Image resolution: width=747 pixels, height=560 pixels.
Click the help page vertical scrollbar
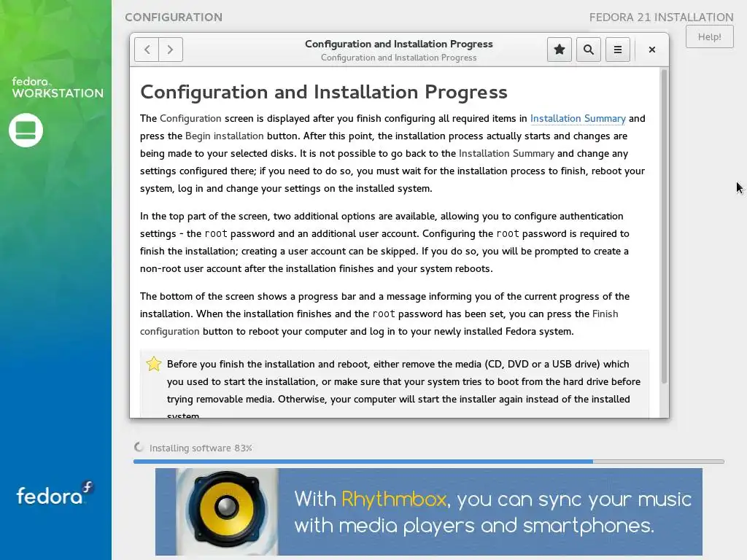(664, 226)
